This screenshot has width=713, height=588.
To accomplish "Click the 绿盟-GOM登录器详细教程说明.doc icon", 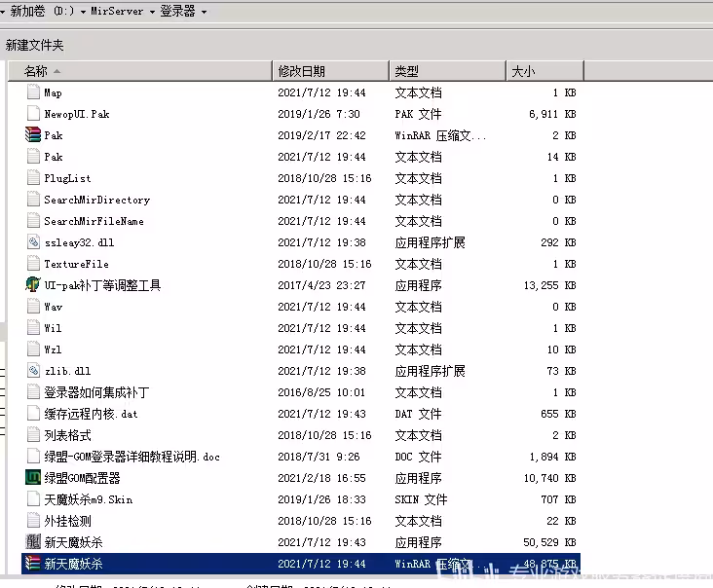I will [33, 456].
